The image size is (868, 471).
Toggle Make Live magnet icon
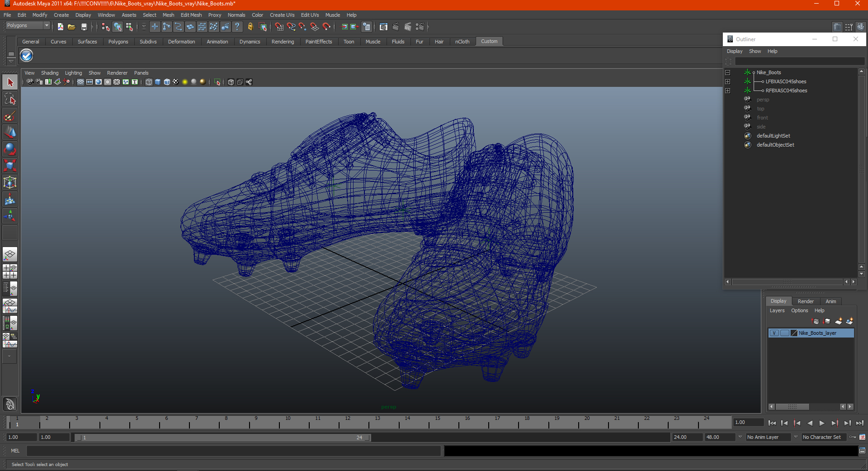(327, 27)
